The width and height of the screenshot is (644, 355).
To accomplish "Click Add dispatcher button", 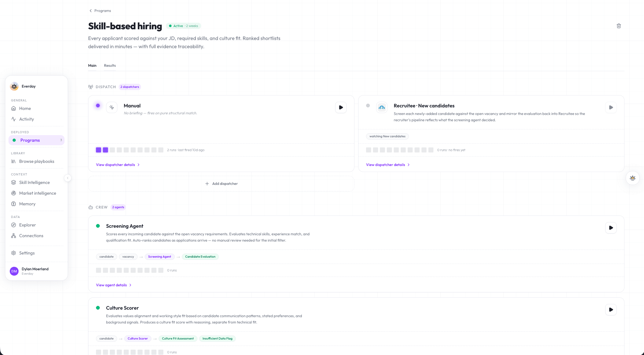I will click(221, 184).
